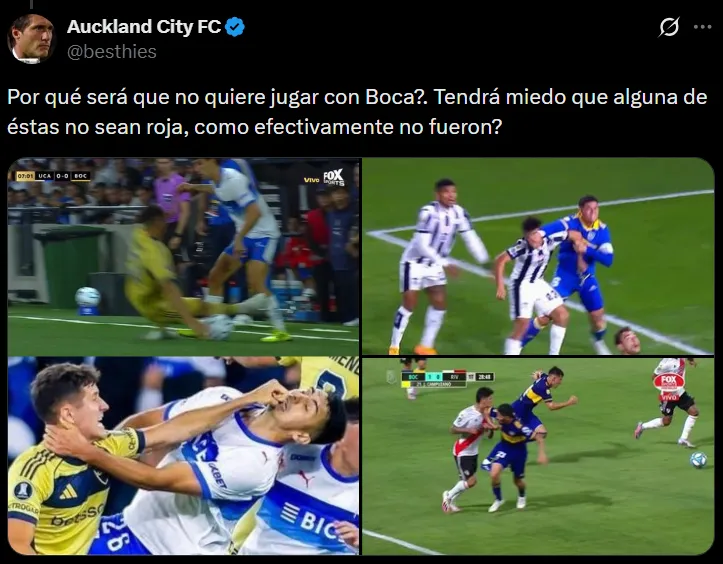Viewport: 723px width, 564px height.
Task: Click the Adidas logo on the yellow jersey
Action: coord(68,492)
